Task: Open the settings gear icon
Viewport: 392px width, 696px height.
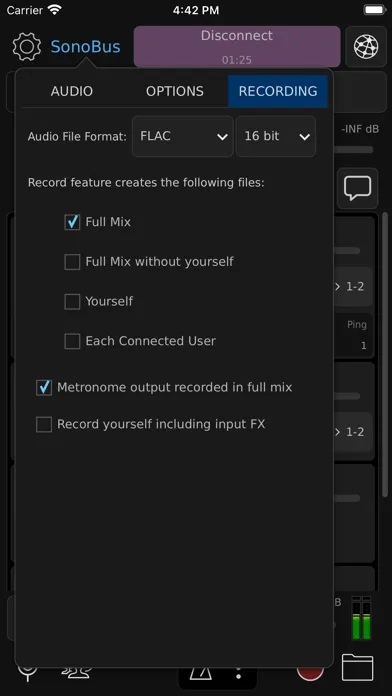Action: [27, 47]
